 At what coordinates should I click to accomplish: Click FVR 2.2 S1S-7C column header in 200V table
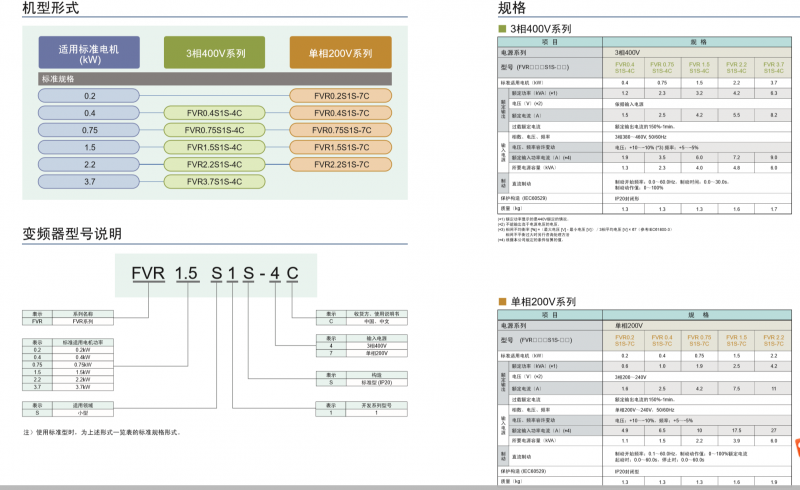[773, 340]
